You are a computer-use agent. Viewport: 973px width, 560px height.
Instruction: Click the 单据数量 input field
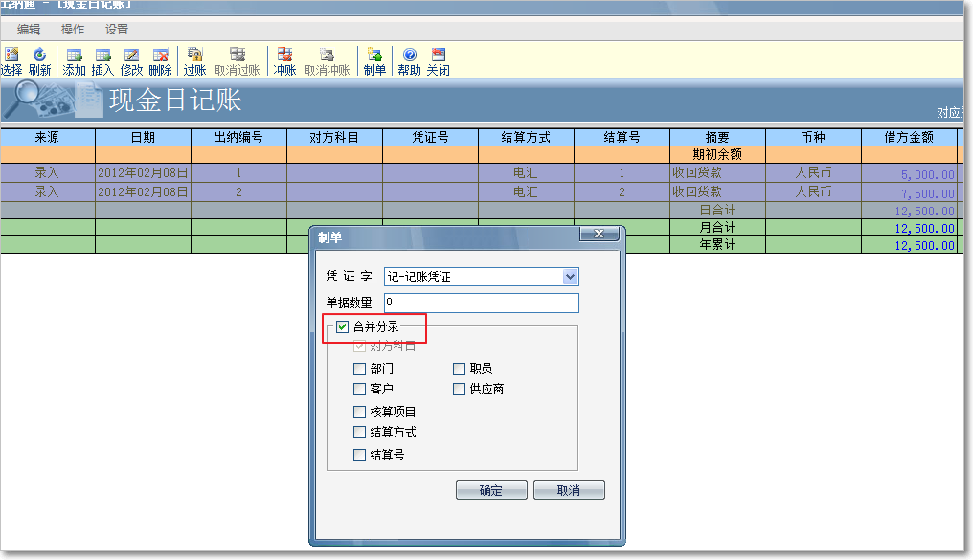(481, 302)
